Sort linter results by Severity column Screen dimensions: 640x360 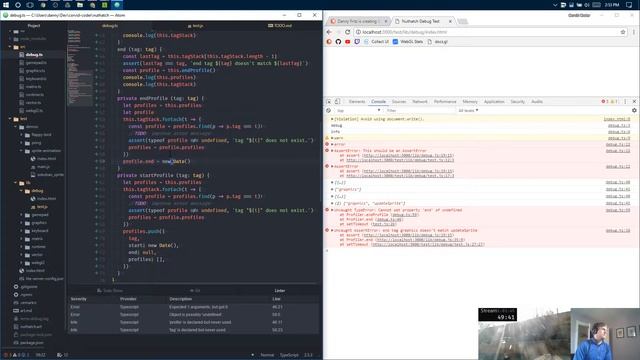click(78, 299)
